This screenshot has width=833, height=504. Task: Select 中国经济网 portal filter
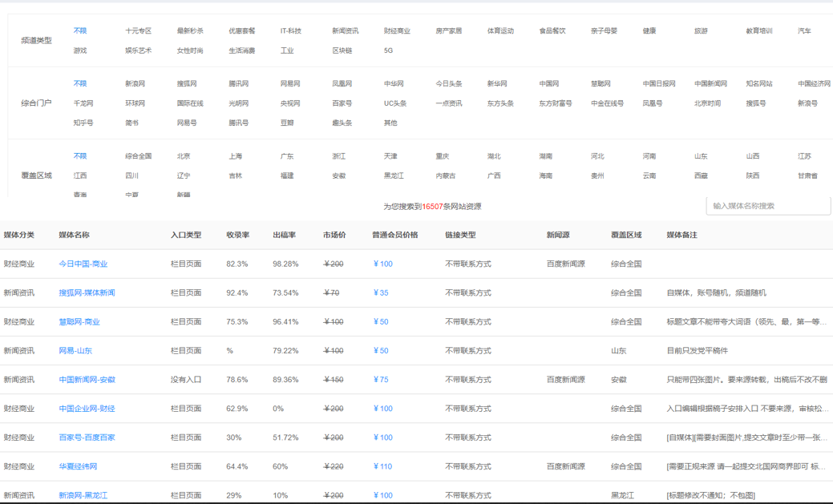[x=814, y=83]
